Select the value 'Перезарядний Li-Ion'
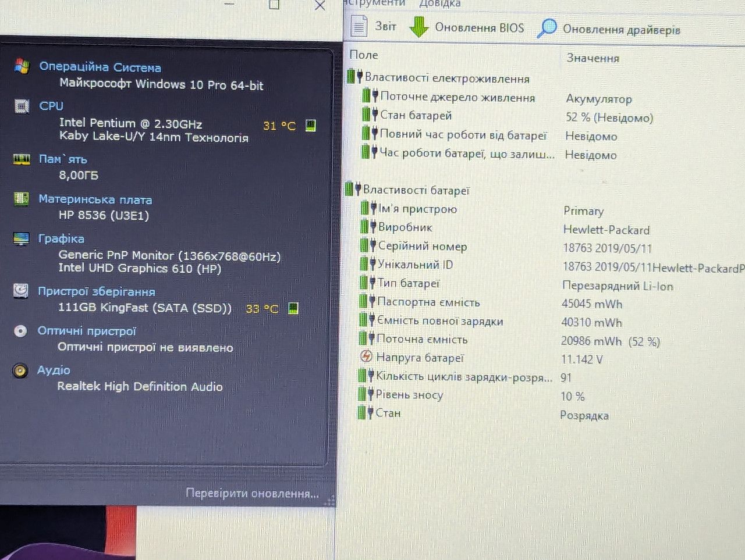Image resolution: width=745 pixels, height=560 pixels. coord(618,286)
